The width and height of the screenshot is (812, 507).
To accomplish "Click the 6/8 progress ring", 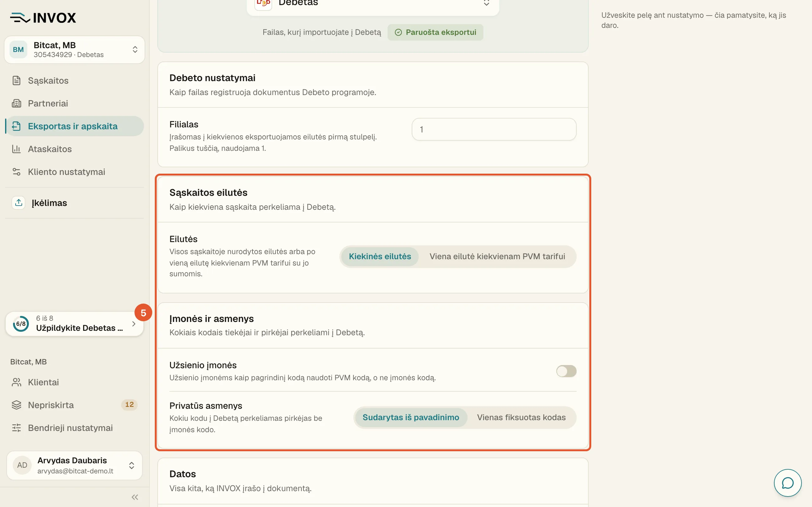I will (21, 324).
